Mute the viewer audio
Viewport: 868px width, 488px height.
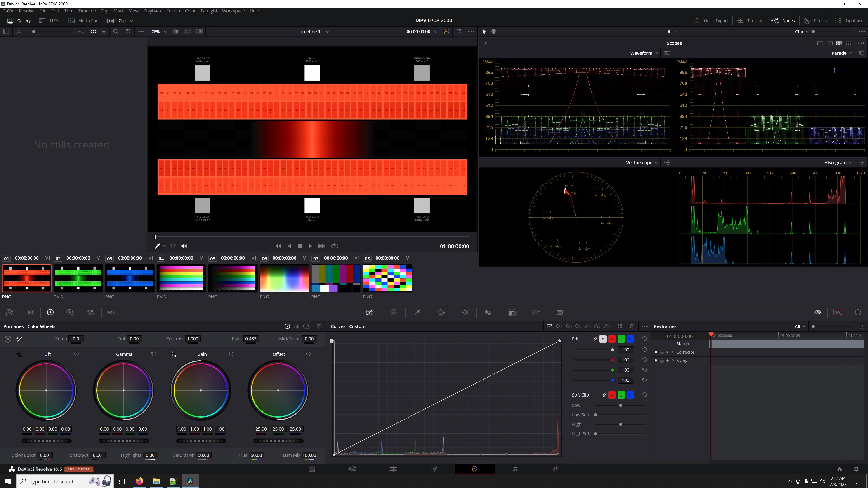(184, 246)
